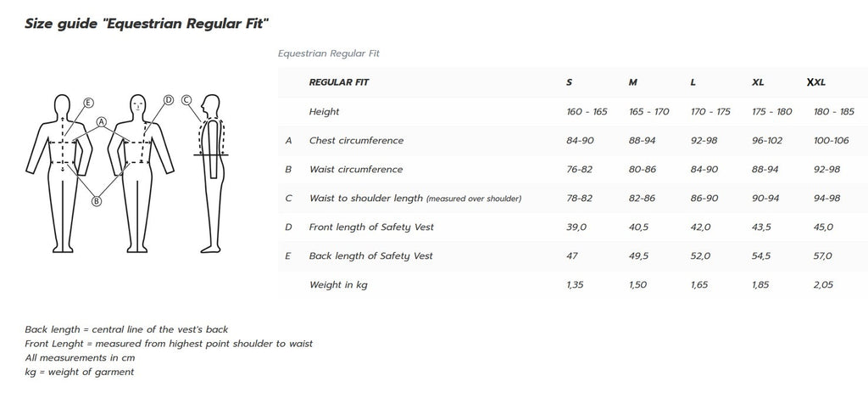Click the circled A marker between the figures
868x398 pixels.
(x=102, y=121)
